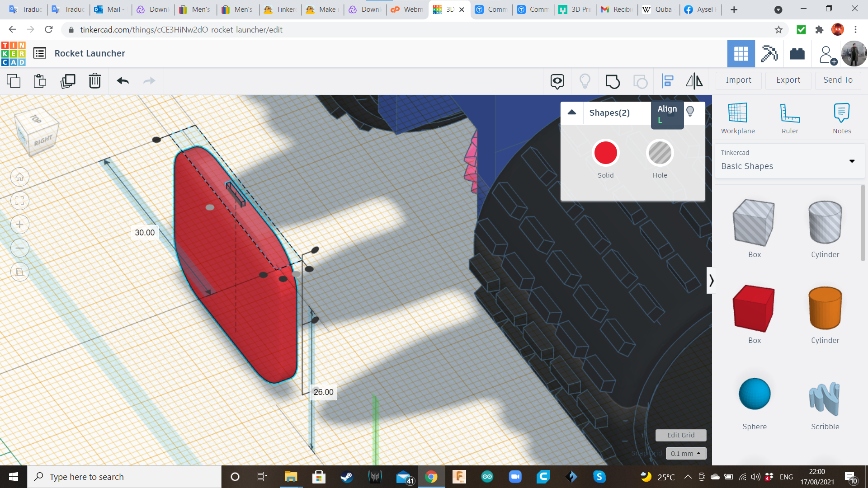Set shape to Hole

pyautogui.click(x=660, y=154)
